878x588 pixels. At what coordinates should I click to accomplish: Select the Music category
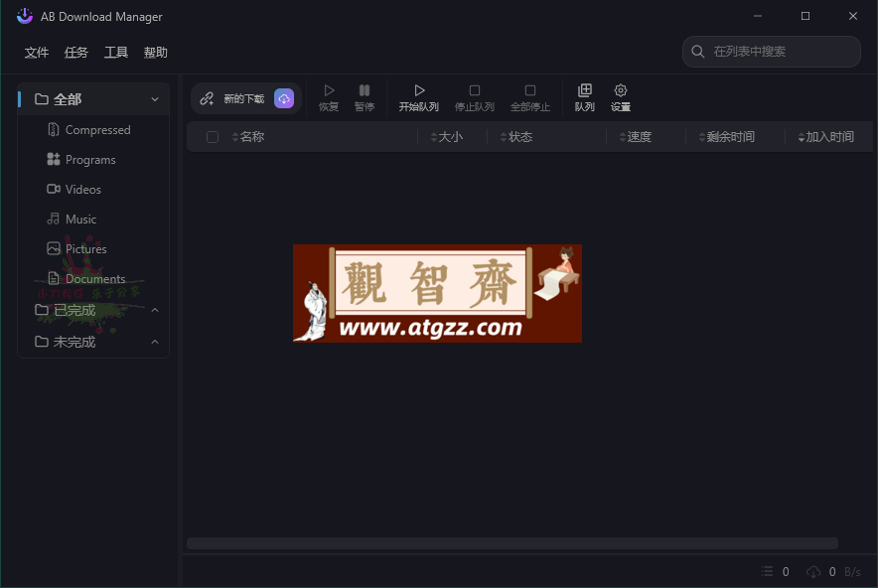coord(93,219)
